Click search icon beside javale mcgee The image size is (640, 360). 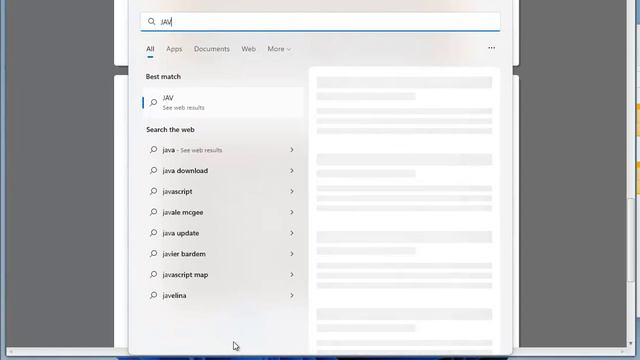tap(153, 212)
